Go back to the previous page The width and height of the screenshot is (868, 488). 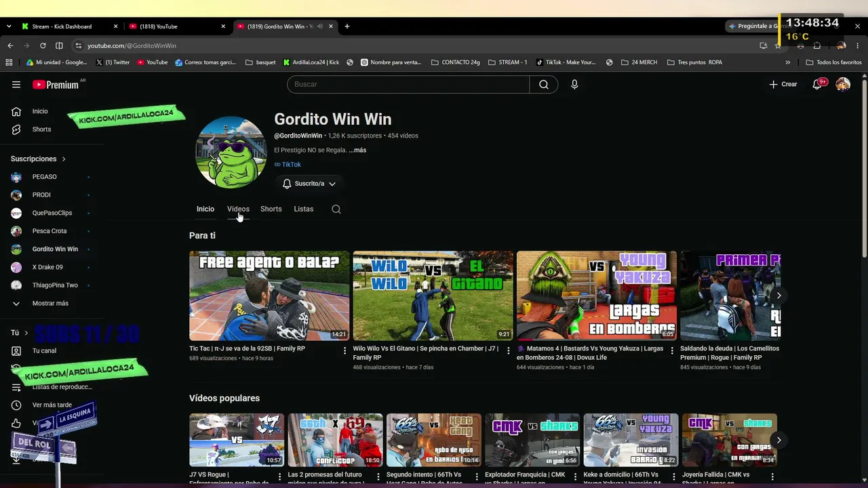(10, 45)
